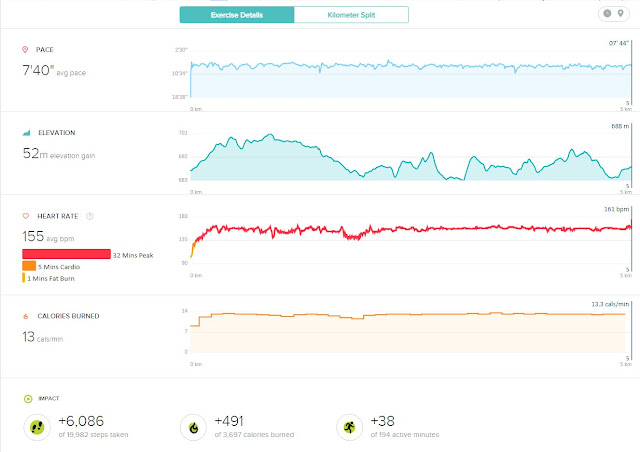This screenshot has width=640, height=452.
Task: Click the IMPACT heading
Action: point(49,399)
